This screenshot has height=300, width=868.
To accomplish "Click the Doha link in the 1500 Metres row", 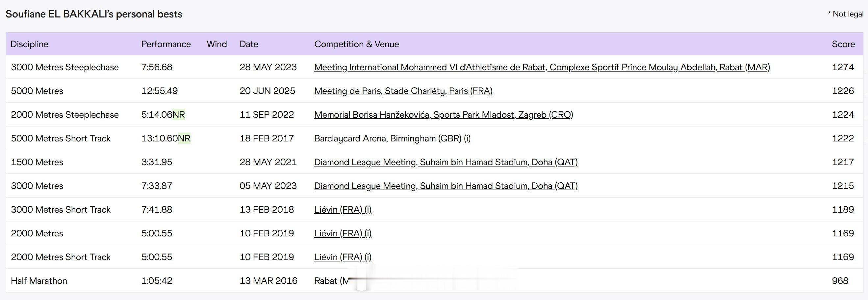I will coord(446,162).
